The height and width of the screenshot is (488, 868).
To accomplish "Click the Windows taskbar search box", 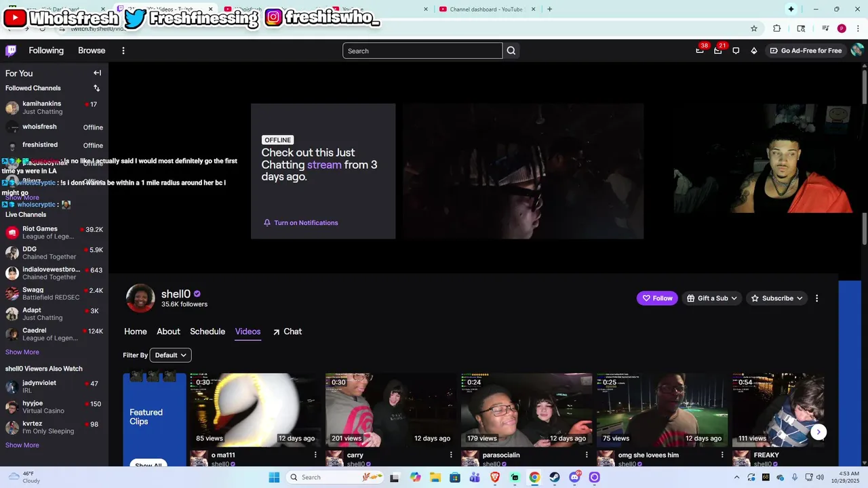I will point(334,477).
